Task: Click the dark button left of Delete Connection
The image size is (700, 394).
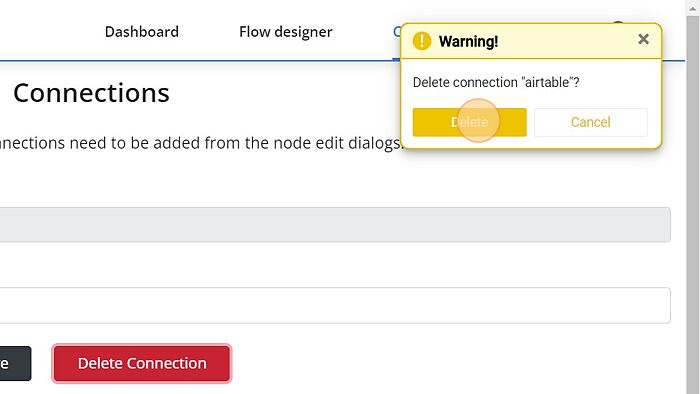Action: [x=15, y=363]
